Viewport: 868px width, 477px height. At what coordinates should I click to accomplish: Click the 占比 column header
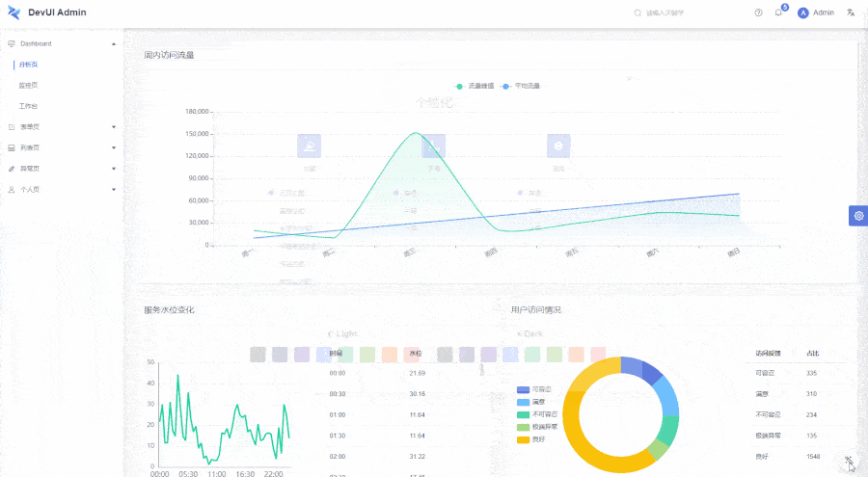tap(813, 353)
